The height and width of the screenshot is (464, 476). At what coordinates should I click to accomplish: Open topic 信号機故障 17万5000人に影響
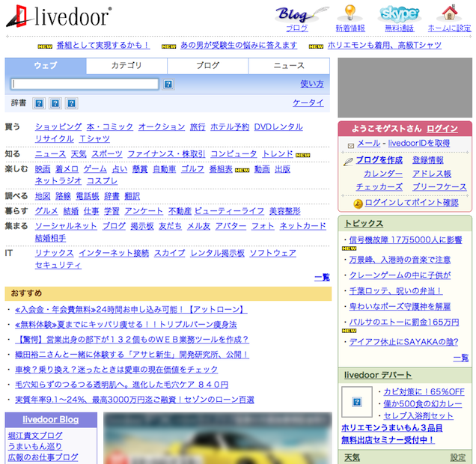pyautogui.click(x=406, y=239)
